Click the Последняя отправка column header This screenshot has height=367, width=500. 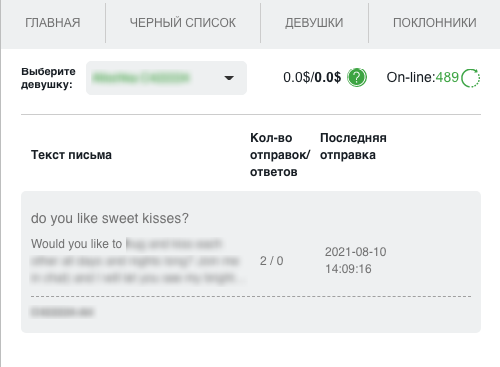coord(353,146)
